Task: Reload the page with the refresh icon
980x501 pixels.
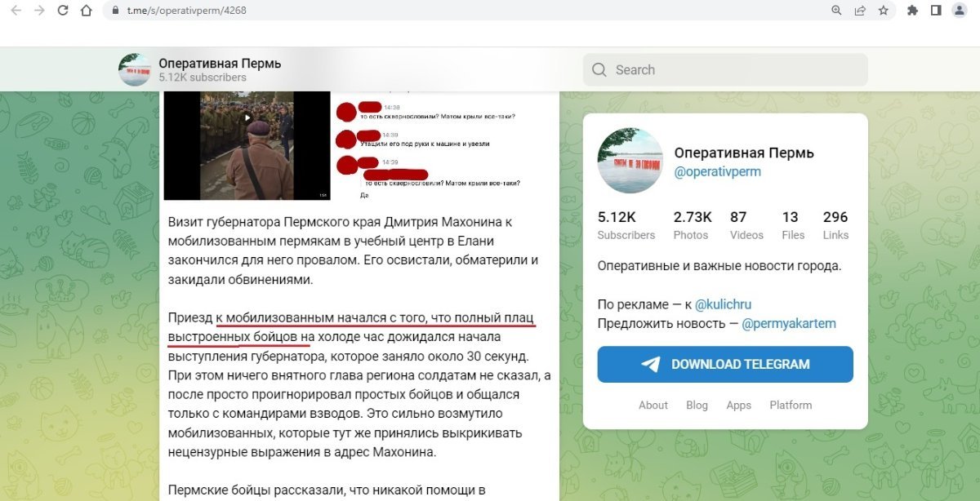Action: tap(63, 11)
